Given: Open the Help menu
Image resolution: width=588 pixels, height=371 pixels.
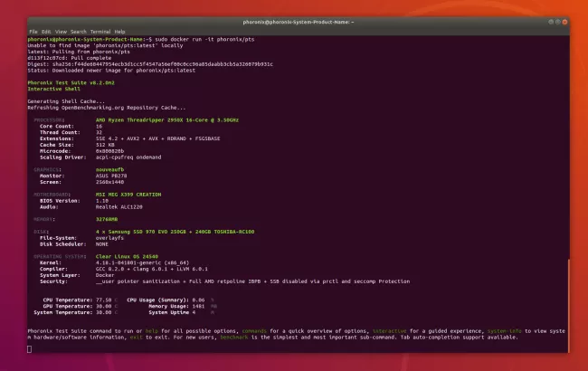Looking at the screenshot, I should [119, 32].
